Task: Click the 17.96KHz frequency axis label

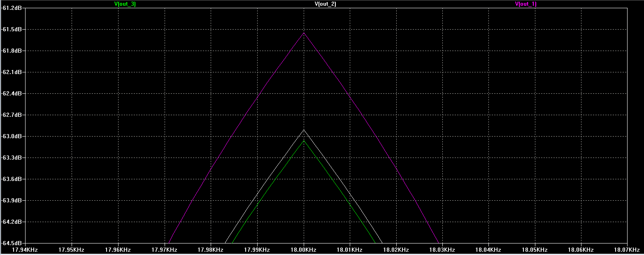Action: pos(118,250)
